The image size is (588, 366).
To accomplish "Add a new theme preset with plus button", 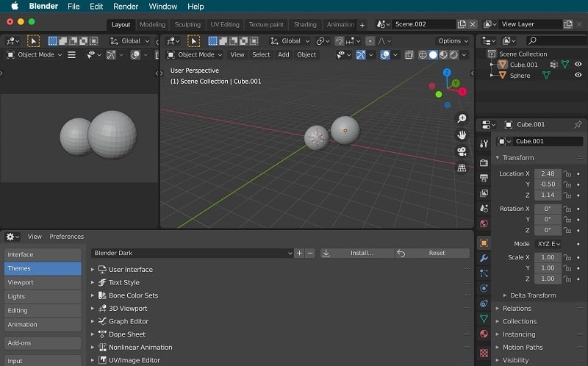I will pyautogui.click(x=299, y=253).
